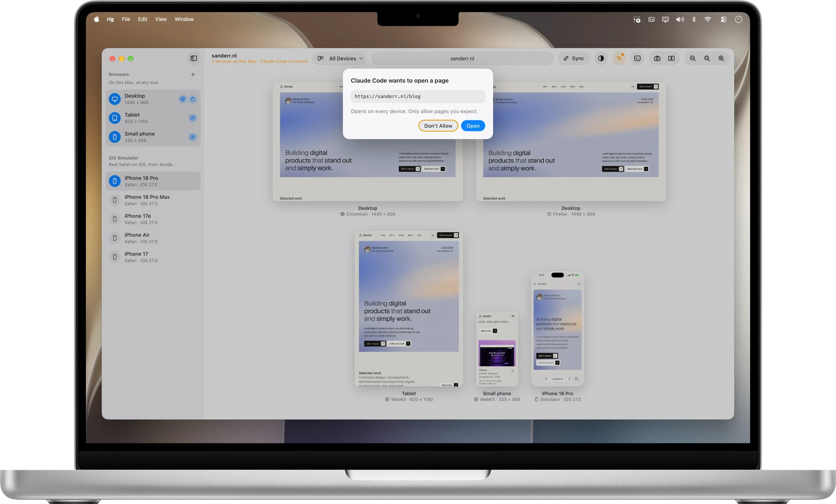This screenshot has height=504, width=836.
Task: Open Wi-Fi status in menu bar
Action: point(707,19)
